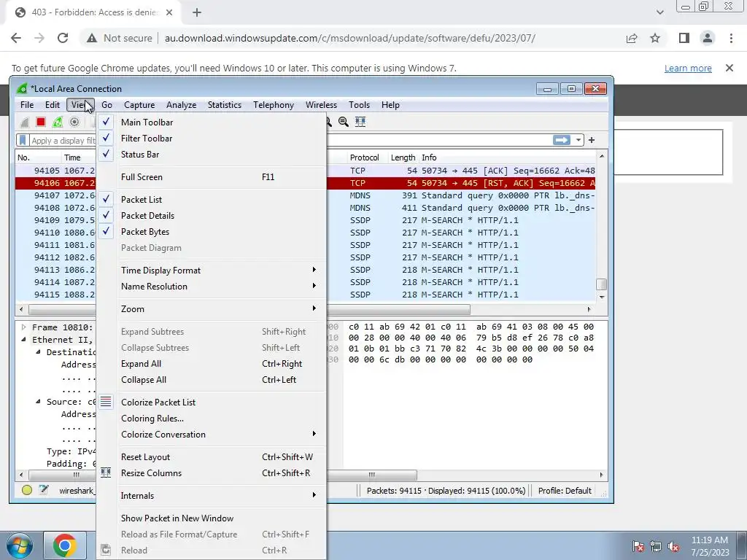This screenshot has width=747, height=560.
Task: Toggle Status Bar visibility
Action: pyautogui.click(x=212, y=155)
